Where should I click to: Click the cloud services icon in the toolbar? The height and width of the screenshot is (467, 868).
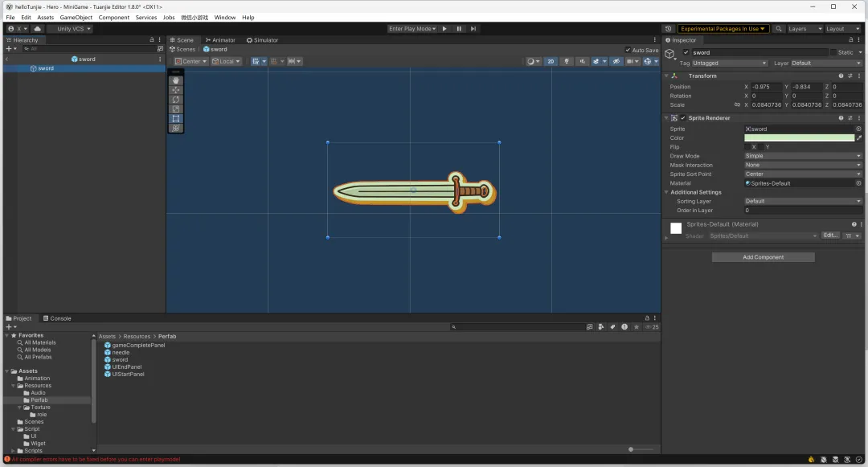37,29
